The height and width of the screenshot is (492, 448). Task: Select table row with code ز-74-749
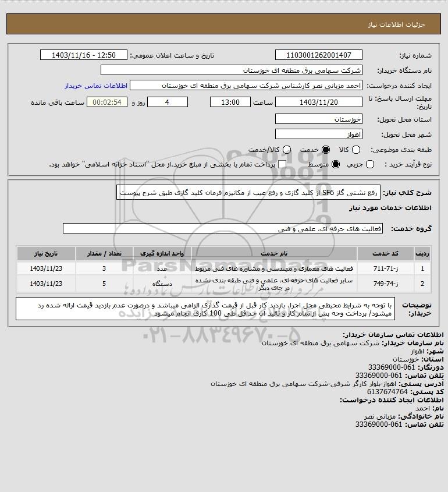(223, 284)
